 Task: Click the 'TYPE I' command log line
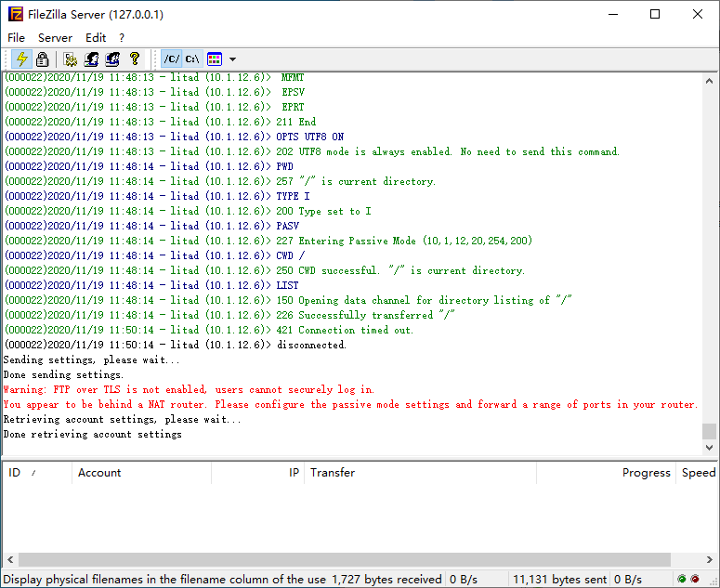tap(157, 196)
